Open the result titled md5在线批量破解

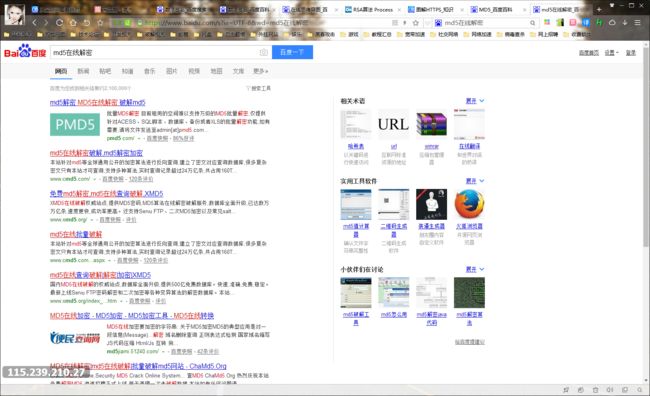coord(76,234)
